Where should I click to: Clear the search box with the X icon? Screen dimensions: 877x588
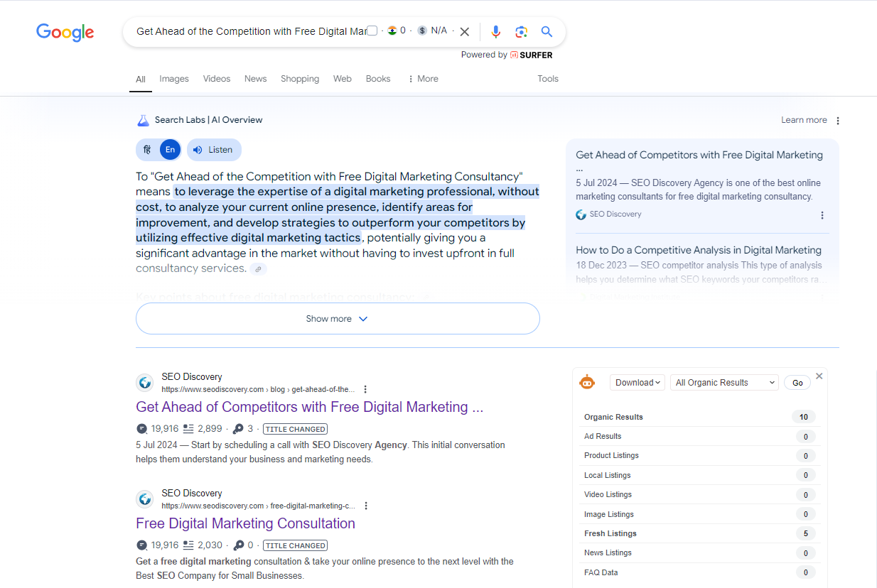click(465, 31)
